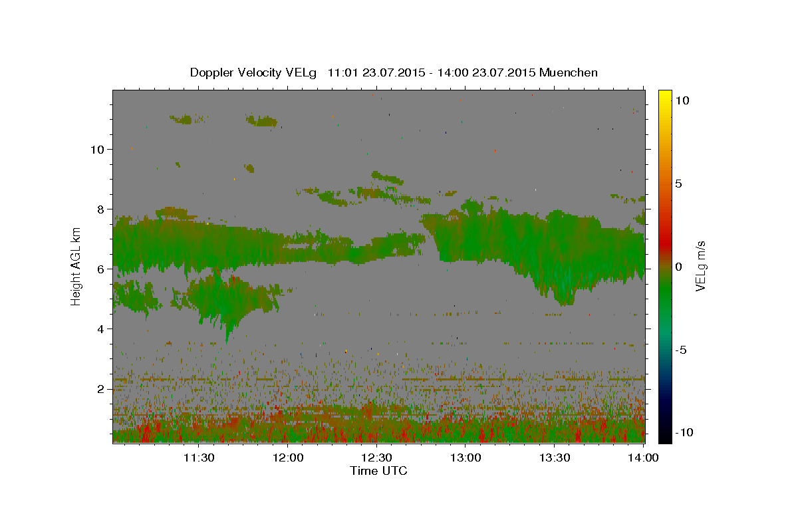Click the plot title 'Doppler Velocity VELg'
The height and width of the screenshot is (532, 798).
tap(255, 72)
